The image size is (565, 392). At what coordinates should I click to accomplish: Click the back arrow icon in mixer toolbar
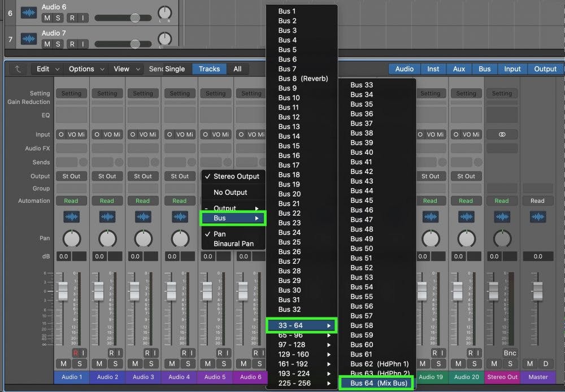coord(18,69)
